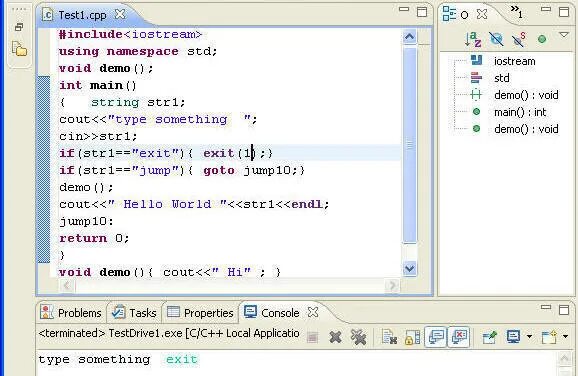The width and height of the screenshot is (578, 376).
Task: Toggle Show Console When Standard Error Changes
Action: 459,337
